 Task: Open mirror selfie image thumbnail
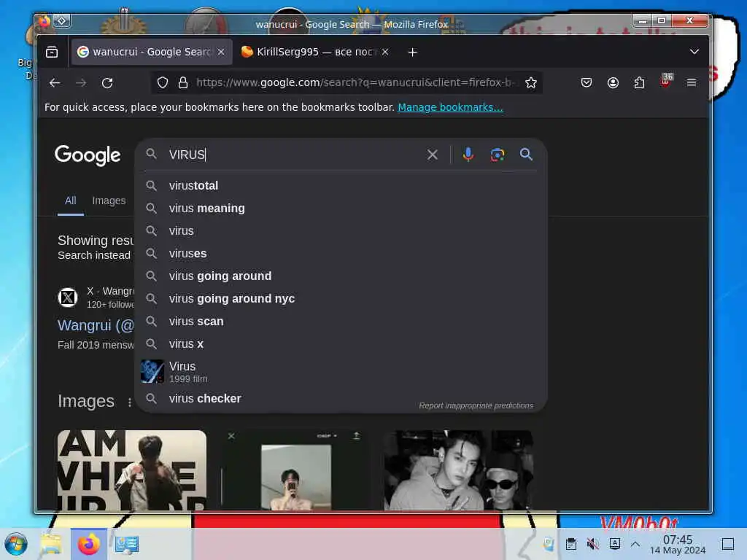coord(296,470)
